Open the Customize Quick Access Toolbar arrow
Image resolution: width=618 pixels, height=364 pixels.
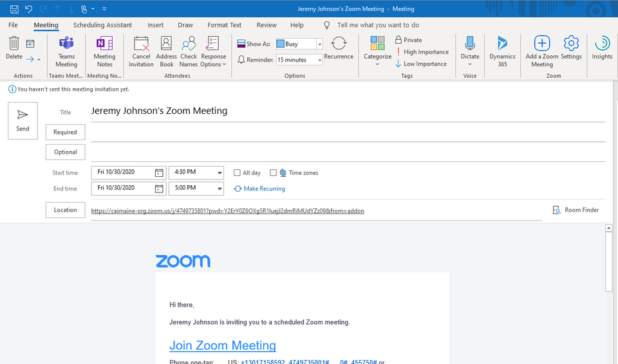(x=104, y=8)
